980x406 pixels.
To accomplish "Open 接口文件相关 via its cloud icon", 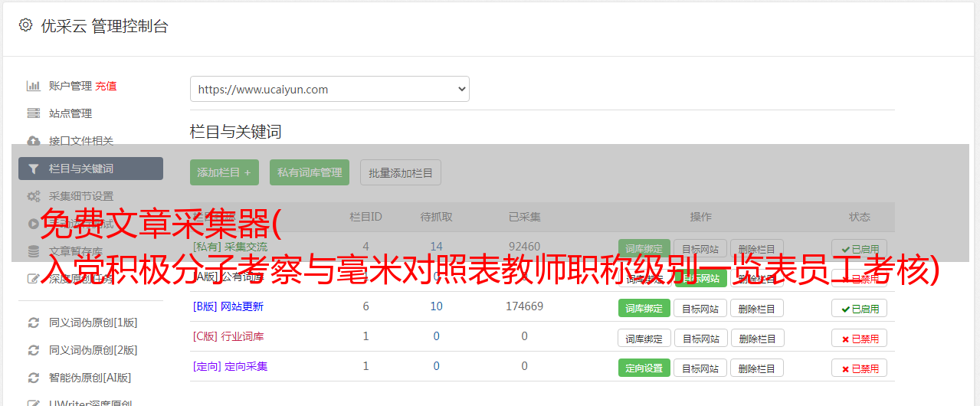I will pos(34,141).
